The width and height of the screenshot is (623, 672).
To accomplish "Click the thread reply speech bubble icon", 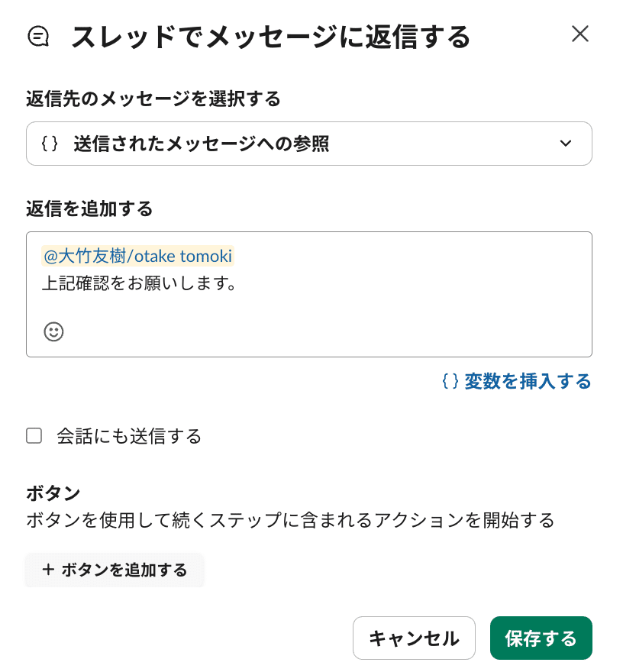I will pyautogui.click(x=37, y=35).
